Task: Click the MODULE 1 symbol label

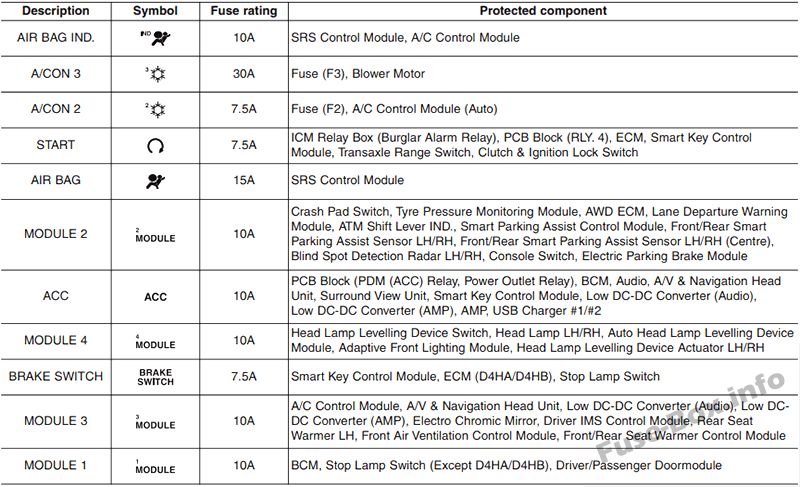Action: click(x=155, y=467)
